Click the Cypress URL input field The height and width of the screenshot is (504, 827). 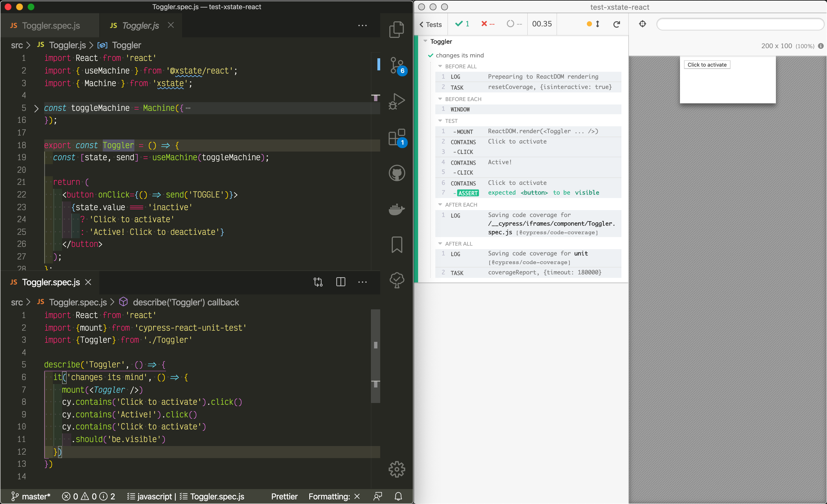[x=740, y=24]
